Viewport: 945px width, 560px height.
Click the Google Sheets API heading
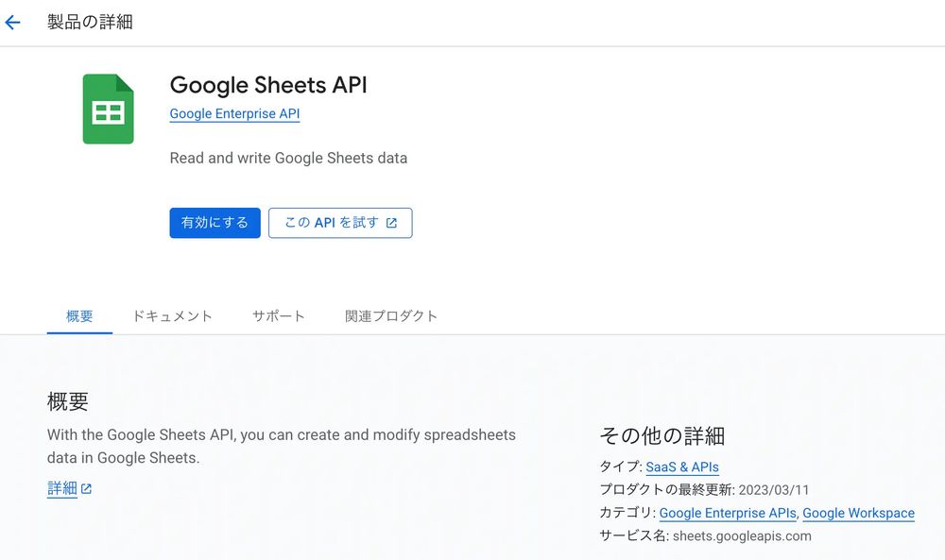click(268, 85)
